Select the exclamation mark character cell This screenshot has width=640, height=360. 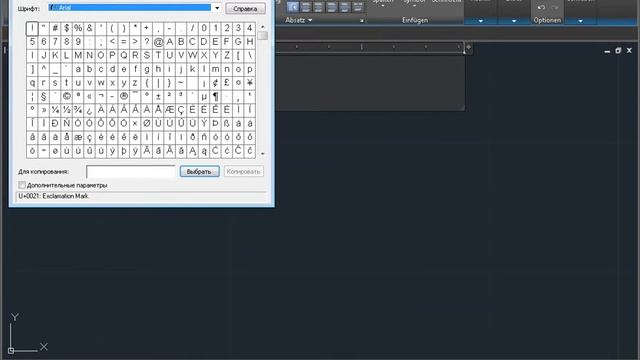(x=32, y=28)
